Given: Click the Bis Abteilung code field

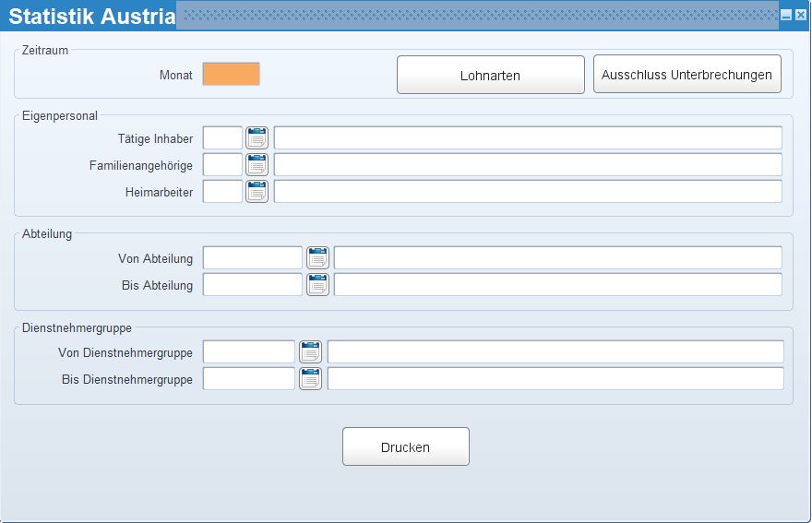Looking at the screenshot, I should point(252,285).
